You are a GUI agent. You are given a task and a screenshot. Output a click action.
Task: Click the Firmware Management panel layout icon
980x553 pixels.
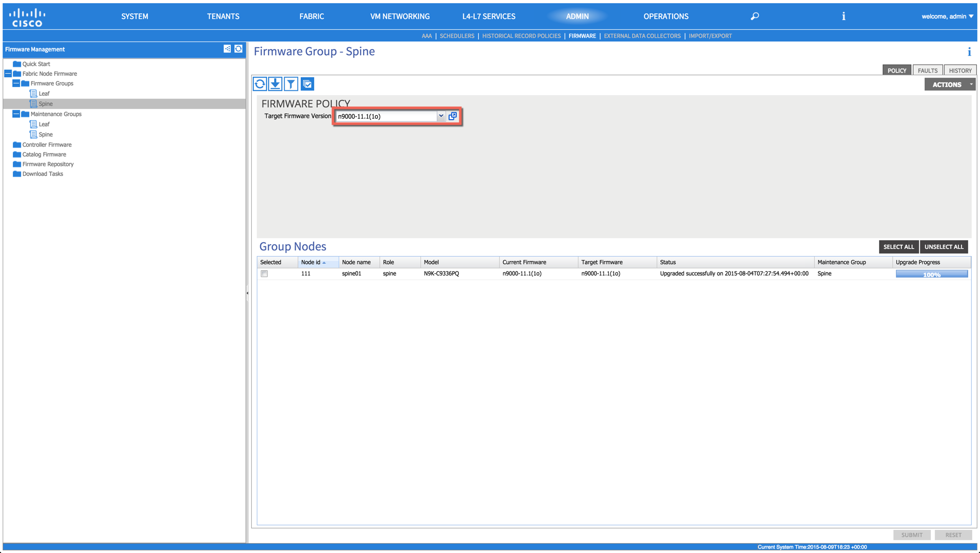coord(227,49)
